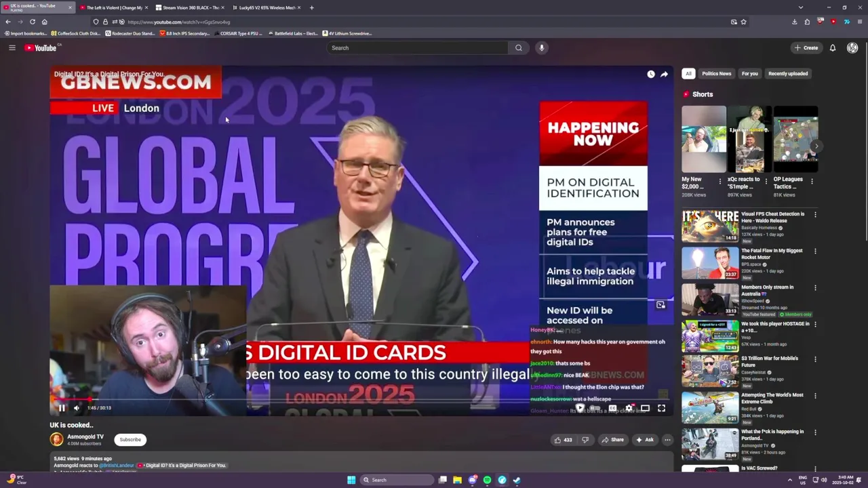868x488 pixels.
Task: Like the video with thumbs up
Action: (563, 440)
